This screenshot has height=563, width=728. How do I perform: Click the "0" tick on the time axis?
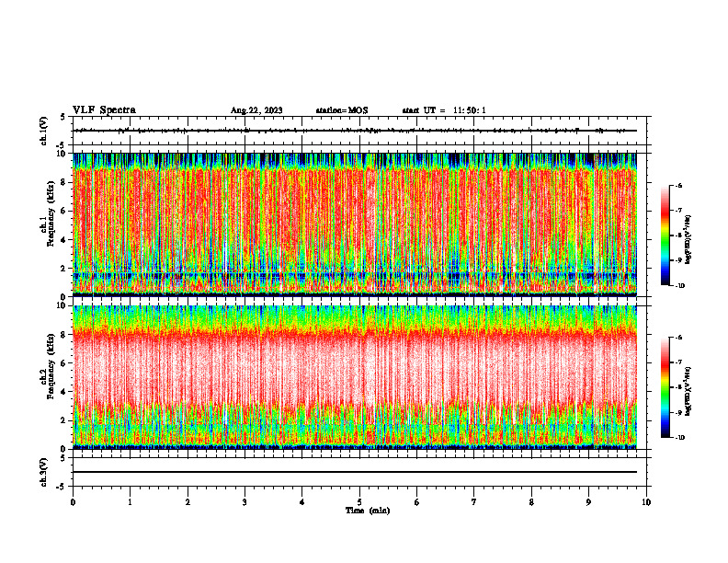tap(73, 502)
